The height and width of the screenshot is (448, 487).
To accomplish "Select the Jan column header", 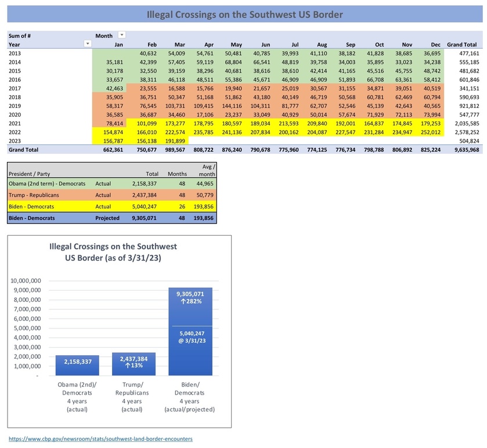I will tap(118, 45).
